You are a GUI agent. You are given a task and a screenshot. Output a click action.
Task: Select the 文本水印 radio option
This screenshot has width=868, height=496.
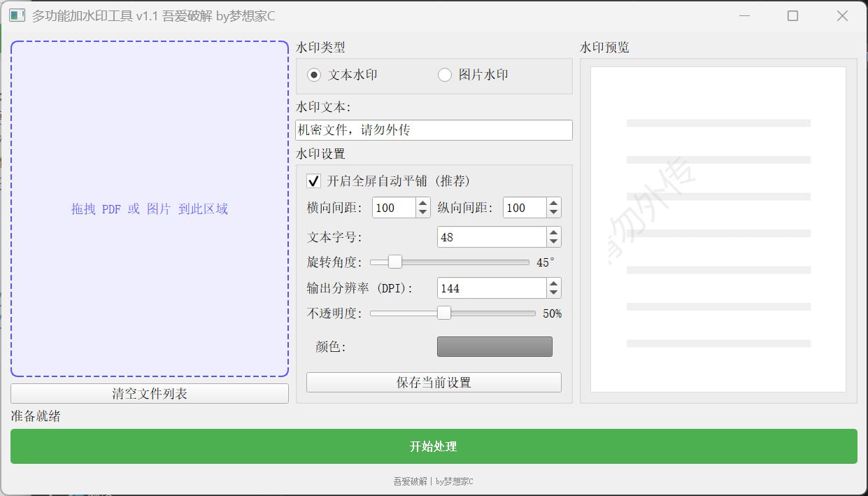313,74
